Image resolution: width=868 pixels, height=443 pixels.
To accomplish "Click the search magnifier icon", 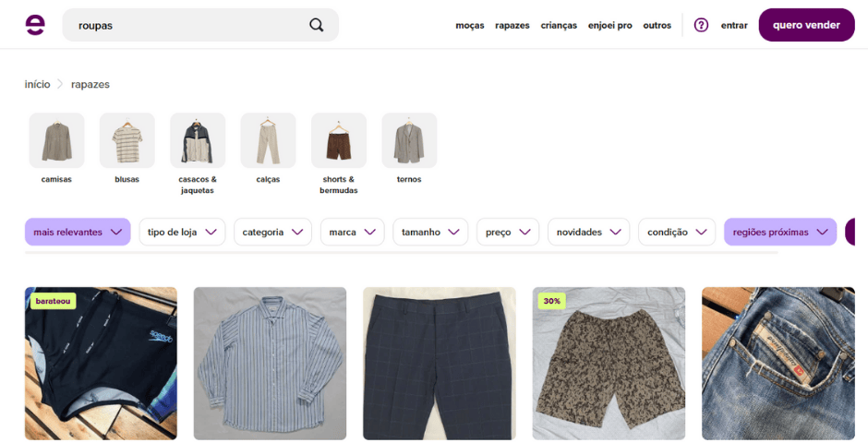I will click(x=317, y=25).
